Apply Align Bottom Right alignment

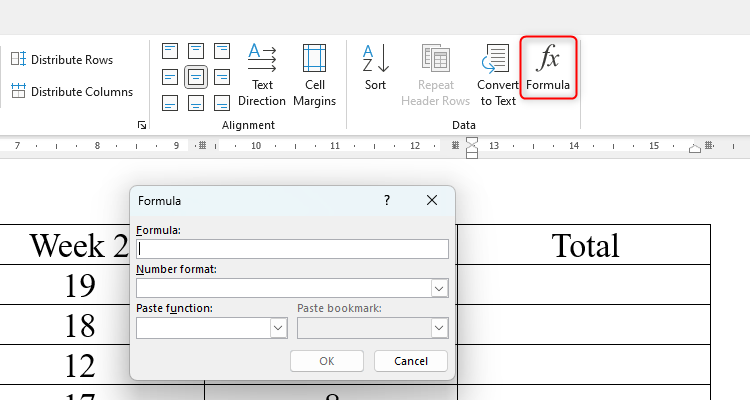(x=222, y=102)
